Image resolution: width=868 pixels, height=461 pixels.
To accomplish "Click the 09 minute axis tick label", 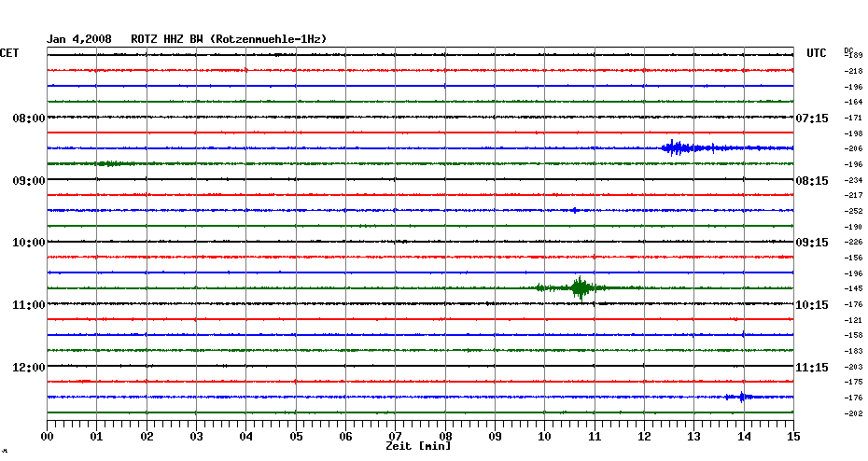I will 495,437.
